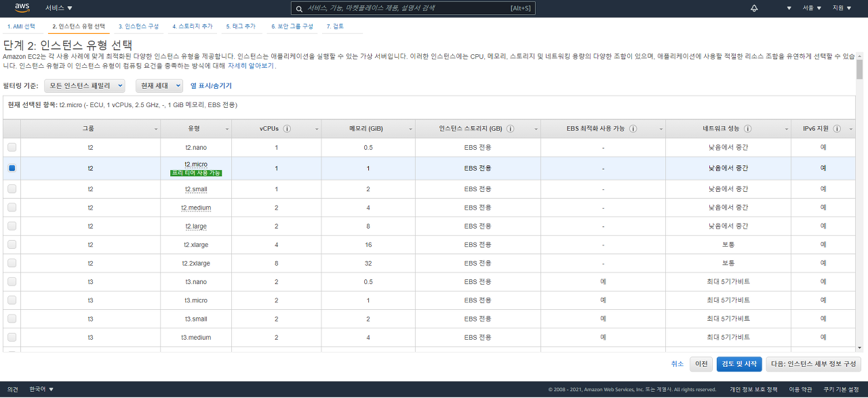Click the 이전 button
868x398 pixels.
(x=701, y=364)
